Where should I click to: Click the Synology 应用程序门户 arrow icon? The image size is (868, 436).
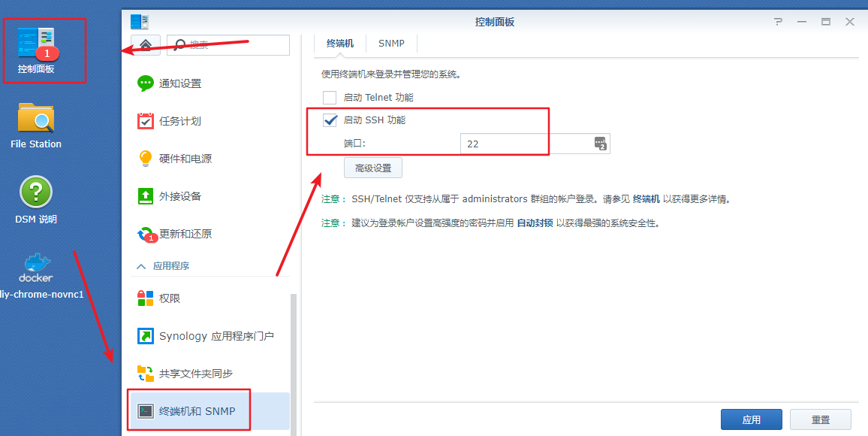tap(145, 336)
